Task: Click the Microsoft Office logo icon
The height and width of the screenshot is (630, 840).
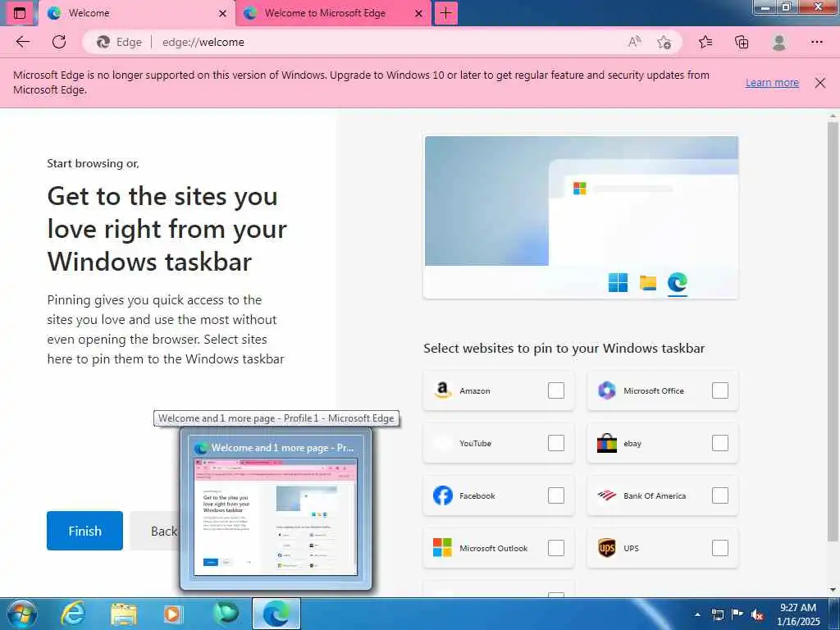Action: (x=606, y=390)
